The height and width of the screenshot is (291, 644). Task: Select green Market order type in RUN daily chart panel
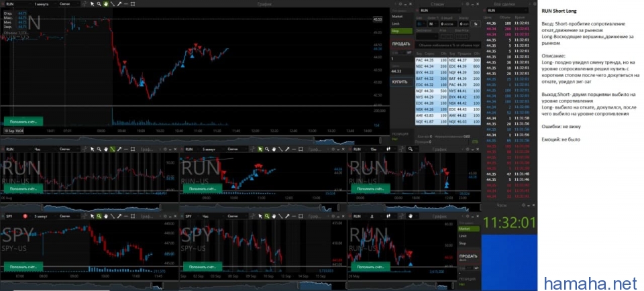[468, 229]
